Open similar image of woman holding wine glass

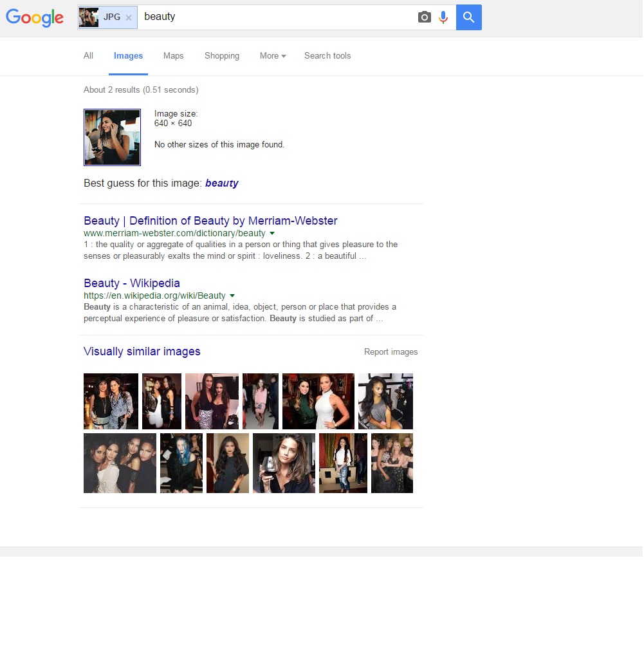coord(284,463)
